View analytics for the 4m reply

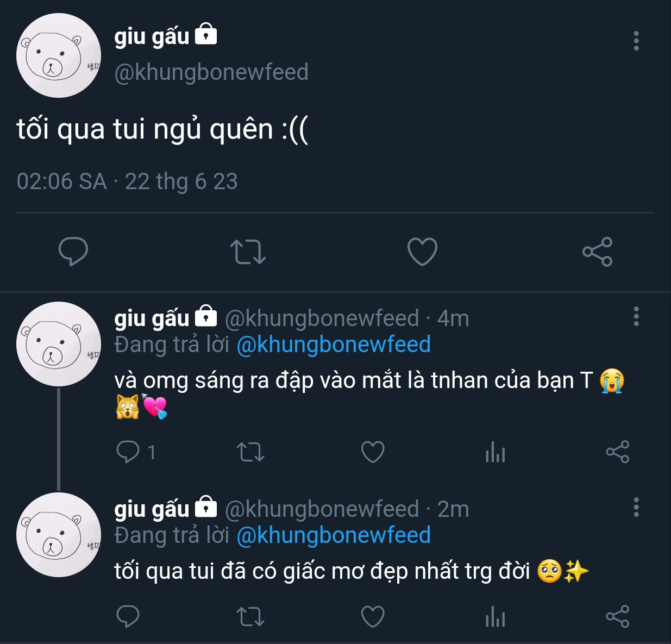[495, 452]
